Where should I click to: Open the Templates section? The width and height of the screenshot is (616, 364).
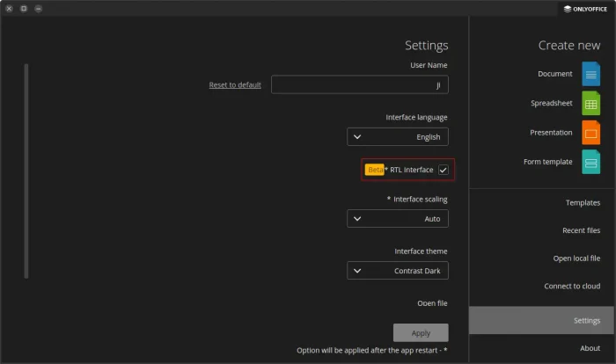542,202
